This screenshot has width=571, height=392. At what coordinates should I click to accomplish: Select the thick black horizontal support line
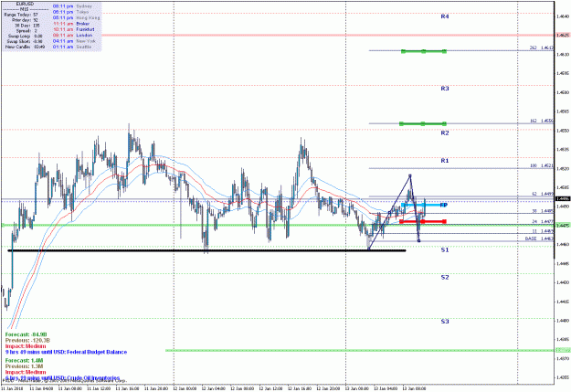[206, 250]
